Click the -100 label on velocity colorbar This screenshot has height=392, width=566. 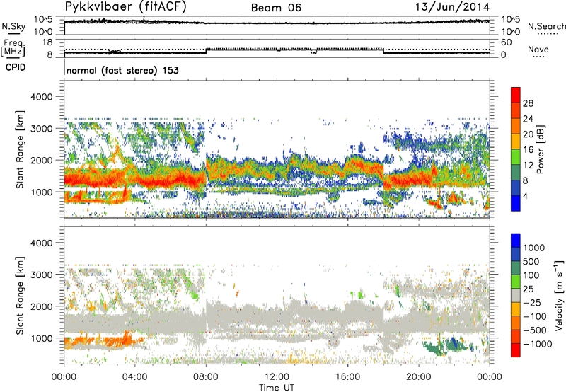click(534, 316)
